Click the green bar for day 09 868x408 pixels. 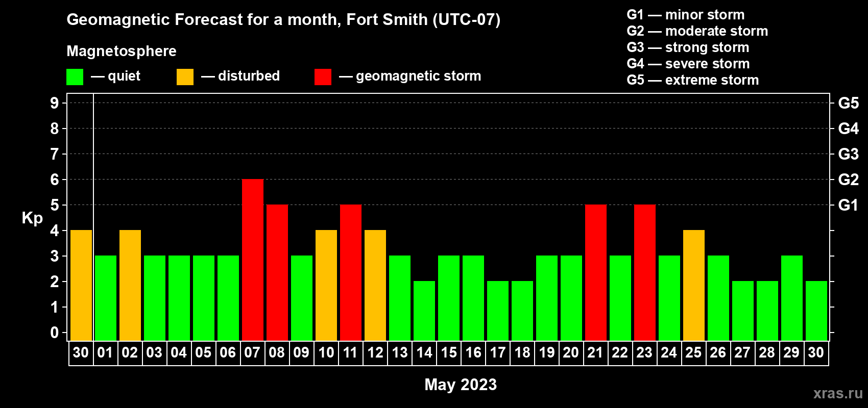point(302,298)
